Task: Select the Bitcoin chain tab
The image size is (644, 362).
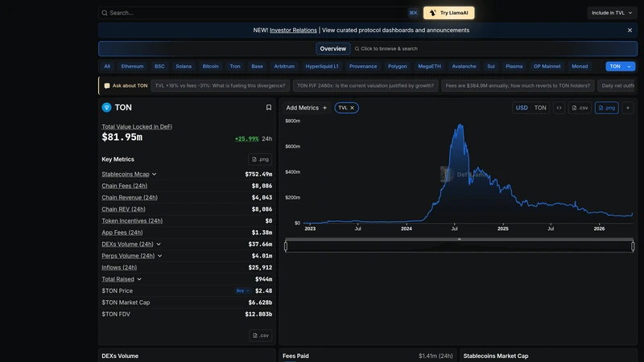Action: tap(210, 67)
